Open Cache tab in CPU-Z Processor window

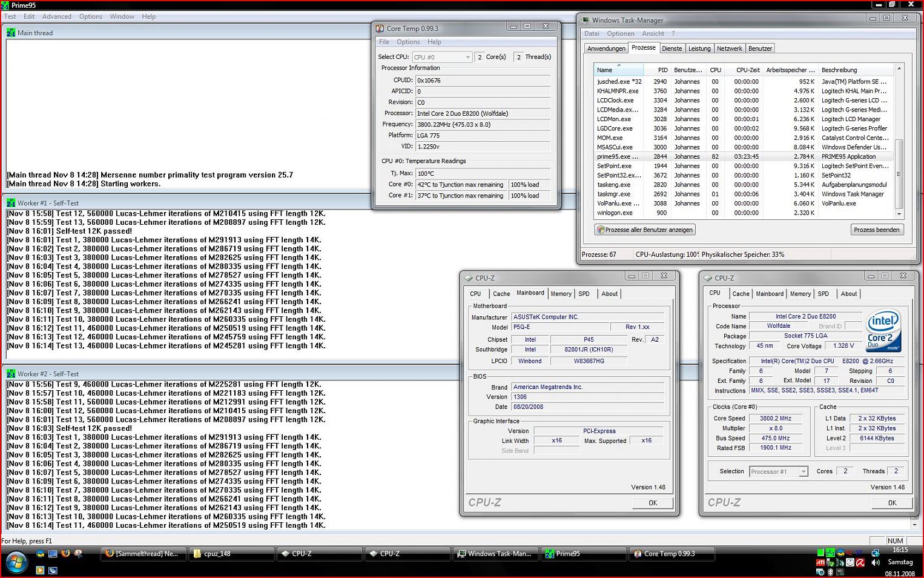tap(741, 294)
